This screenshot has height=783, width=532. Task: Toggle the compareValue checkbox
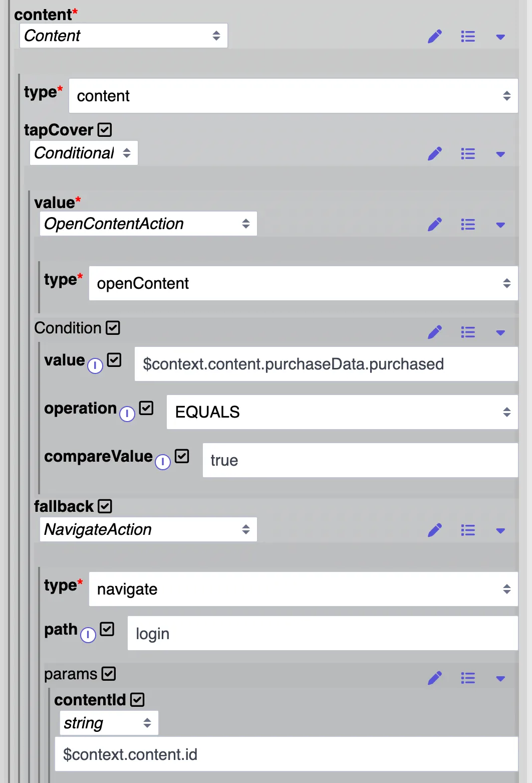pos(182,456)
